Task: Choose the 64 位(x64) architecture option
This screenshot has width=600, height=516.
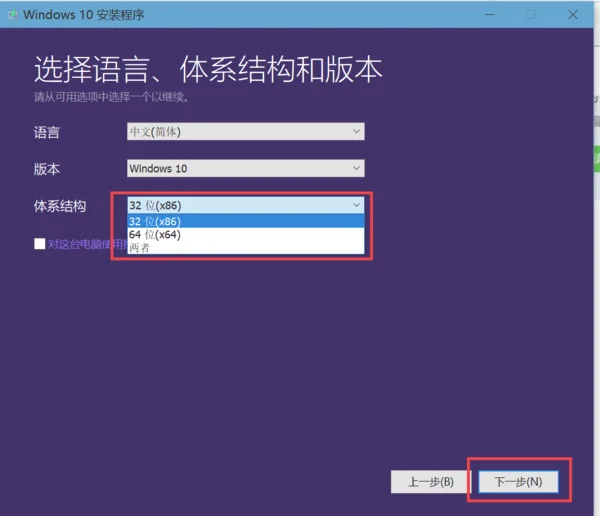Action: 246,235
